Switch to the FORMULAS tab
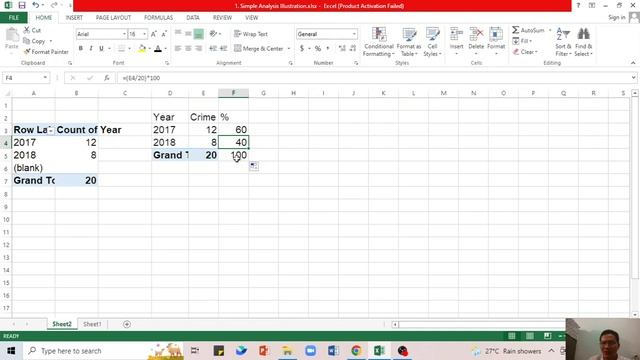 point(158,18)
